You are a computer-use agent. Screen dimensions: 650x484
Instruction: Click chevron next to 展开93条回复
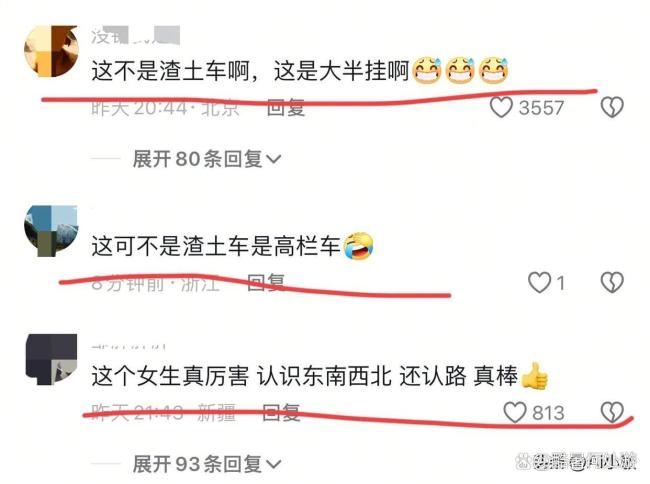click(273, 464)
